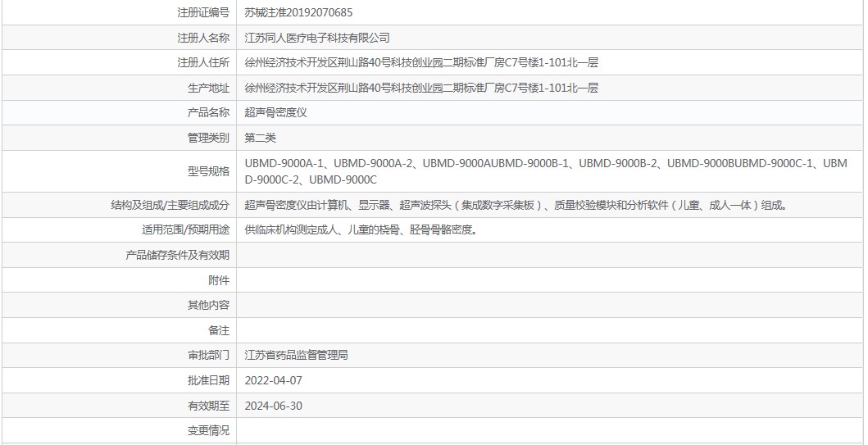Click the 其他内容 label
868x445 pixels.
(x=208, y=305)
